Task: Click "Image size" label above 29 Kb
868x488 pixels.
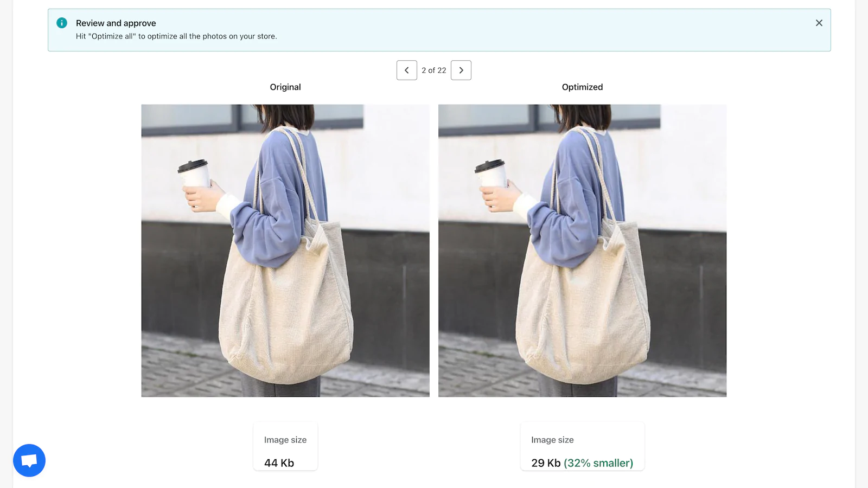Action: [552, 440]
